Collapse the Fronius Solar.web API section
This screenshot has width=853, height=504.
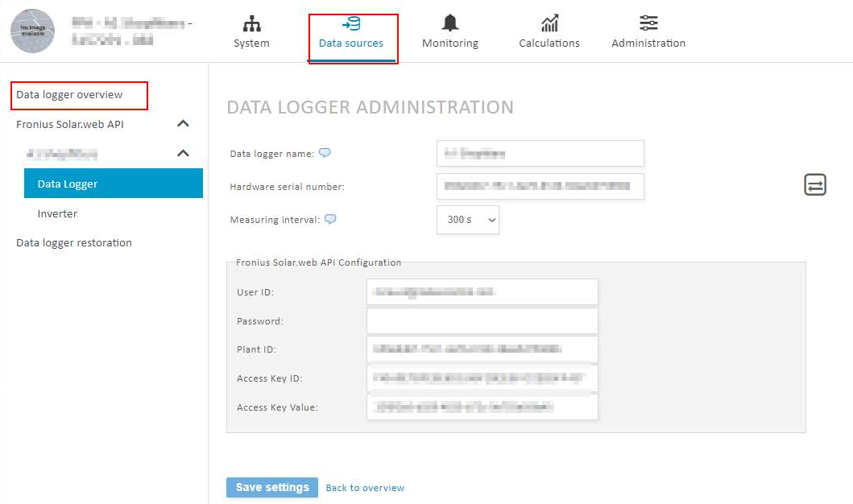tap(183, 123)
